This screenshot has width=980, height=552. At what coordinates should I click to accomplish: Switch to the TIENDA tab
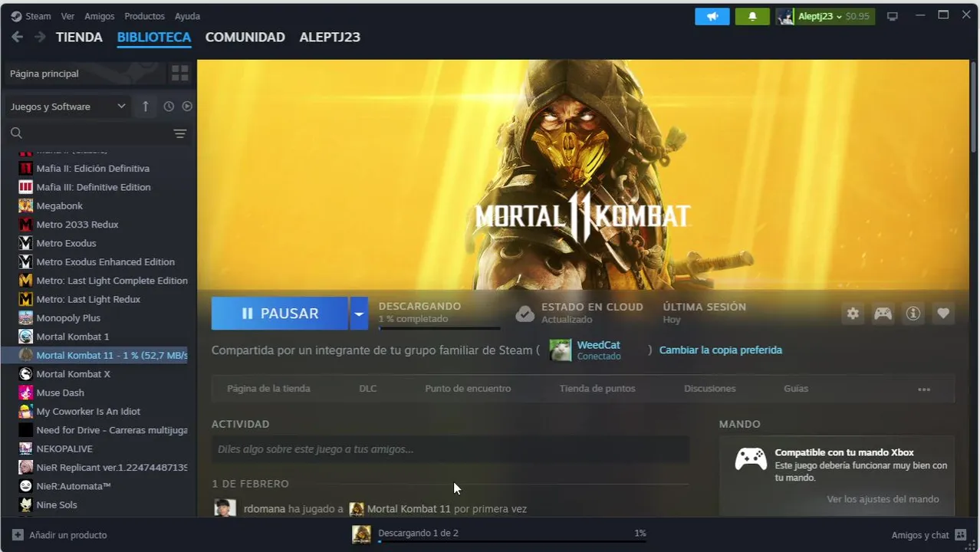click(79, 37)
